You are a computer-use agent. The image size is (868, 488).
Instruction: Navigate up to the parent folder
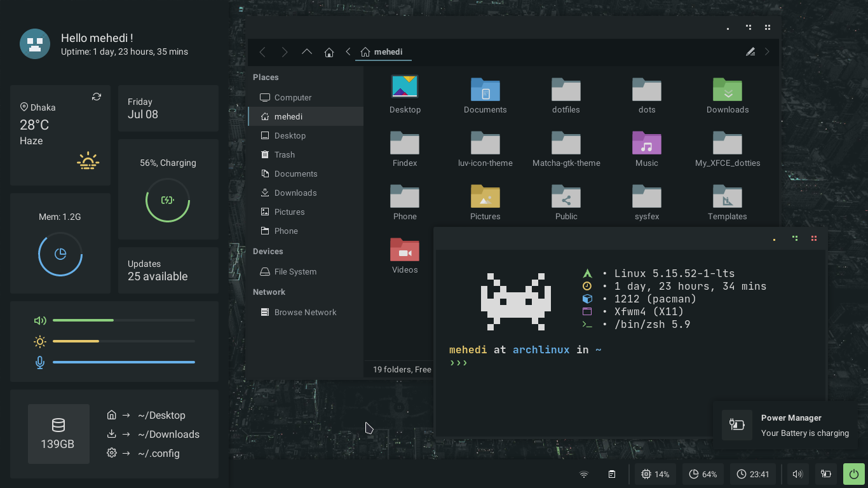point(307,52)
